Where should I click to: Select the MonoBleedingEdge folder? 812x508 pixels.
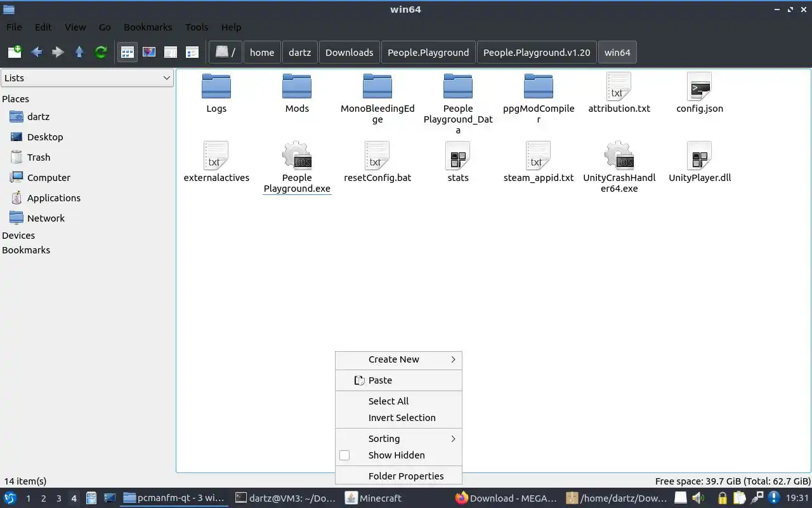click(x=377, y=98)
